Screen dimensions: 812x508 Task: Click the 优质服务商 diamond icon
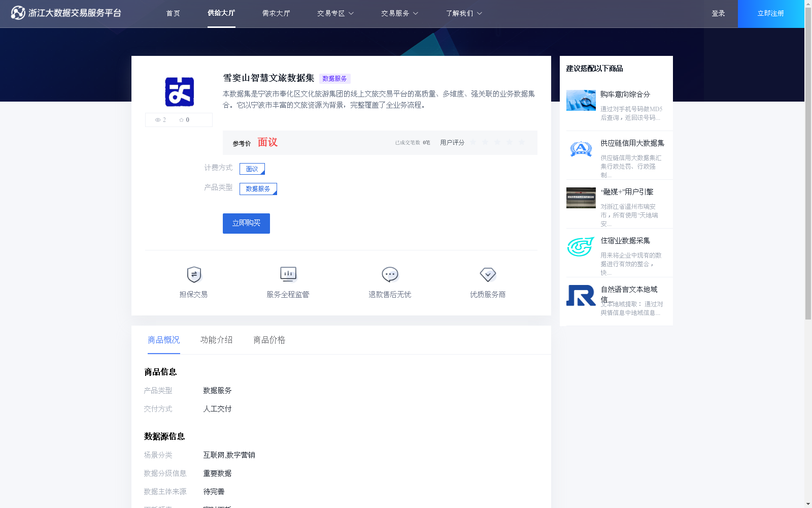pos(488,274)
